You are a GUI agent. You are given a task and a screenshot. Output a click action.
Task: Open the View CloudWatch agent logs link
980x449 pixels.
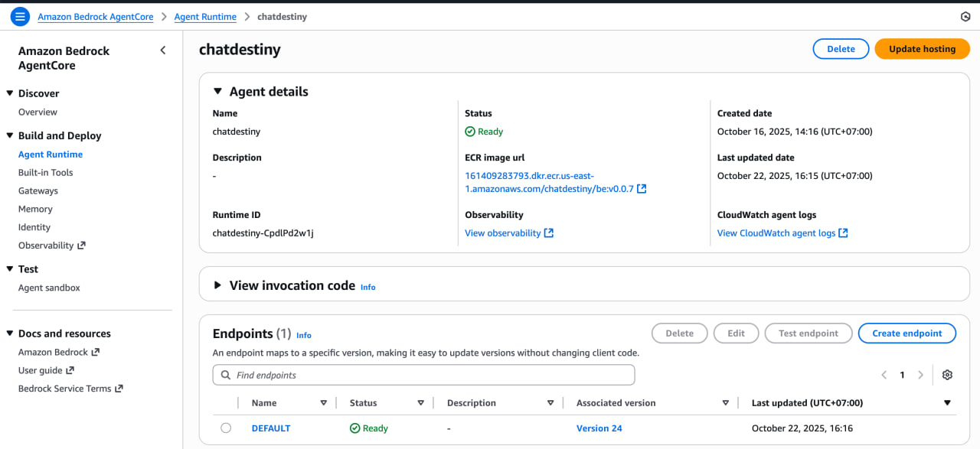pos(776,233)
